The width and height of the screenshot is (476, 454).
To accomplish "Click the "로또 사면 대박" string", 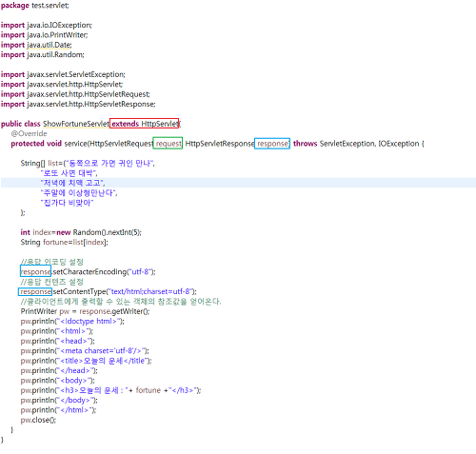I will pos(68,173).
